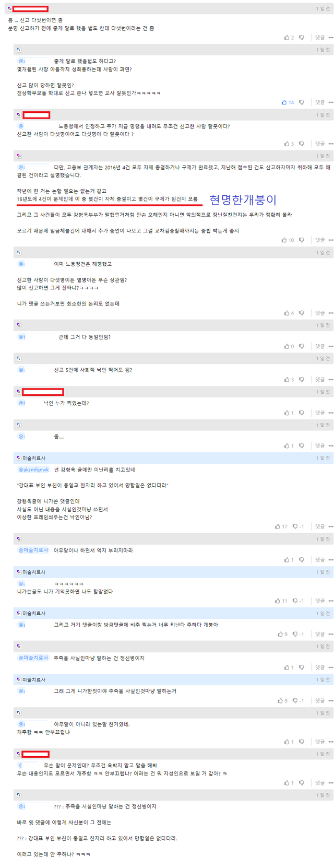Click 댓글 reply on the 10-like comment
Screen dimensions: 334x868
pyautogui.click(x=319, y=240)
